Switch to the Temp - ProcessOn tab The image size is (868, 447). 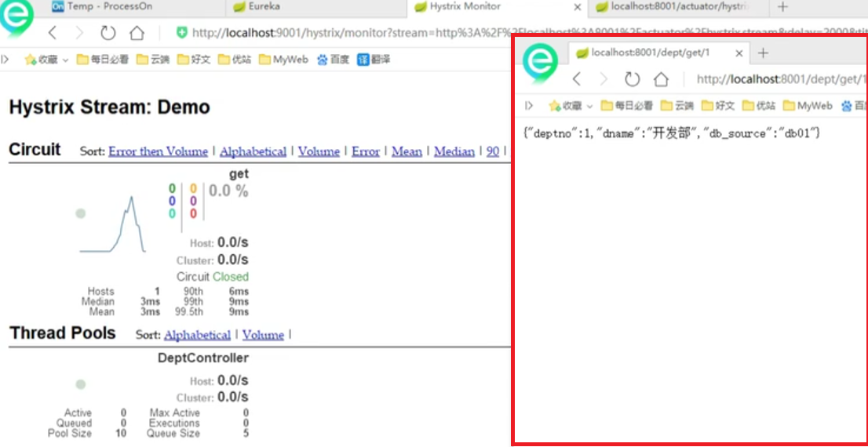102,7
